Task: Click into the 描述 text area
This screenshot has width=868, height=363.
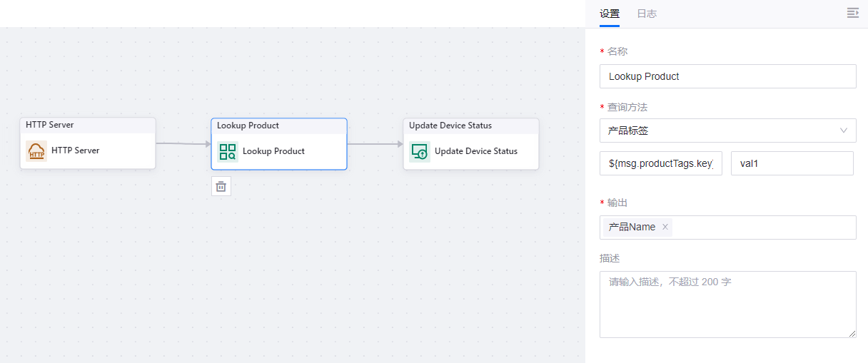Action: click(x=727, y=304)
